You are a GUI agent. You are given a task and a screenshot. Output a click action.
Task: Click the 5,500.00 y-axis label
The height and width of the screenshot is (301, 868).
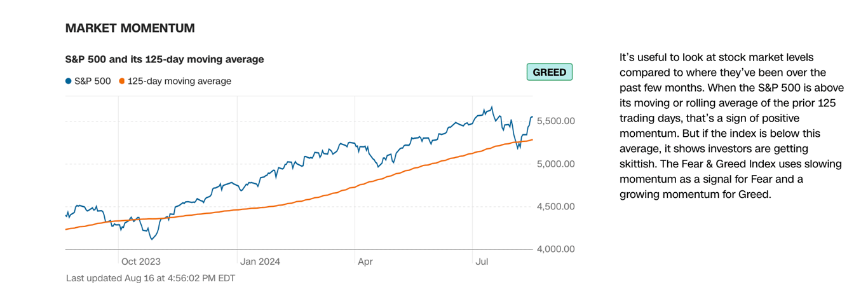(x=556, y=121)
